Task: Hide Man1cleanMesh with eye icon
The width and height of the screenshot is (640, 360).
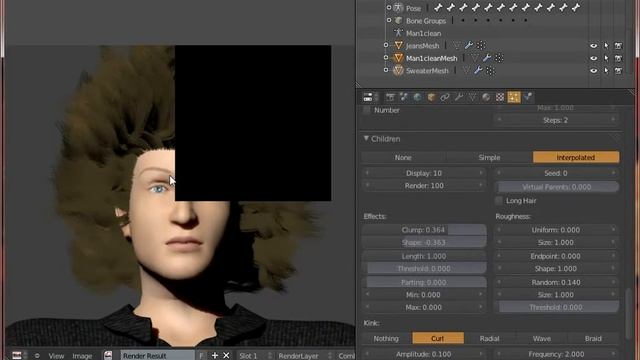Action: [593, 58]
